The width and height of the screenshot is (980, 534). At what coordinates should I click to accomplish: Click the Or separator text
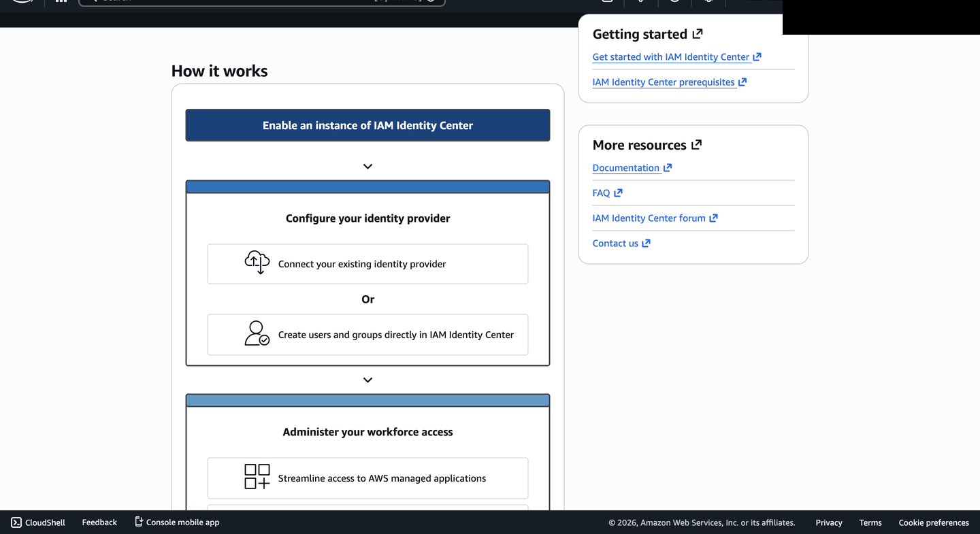click(367, 299)
